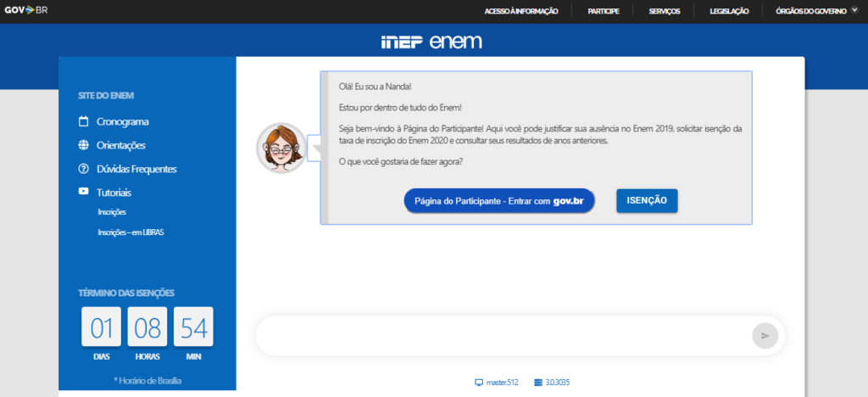Open the Participe menu item
Screen dimensions: 868x397
[x=603, y=11]
